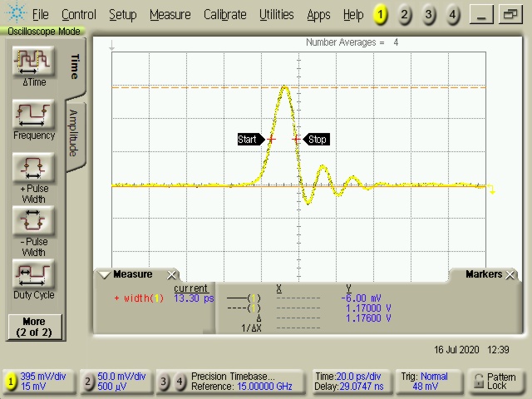Screen dimensions: 532x399
Task: Close the Measure results panel
Action: coord(172,275)
